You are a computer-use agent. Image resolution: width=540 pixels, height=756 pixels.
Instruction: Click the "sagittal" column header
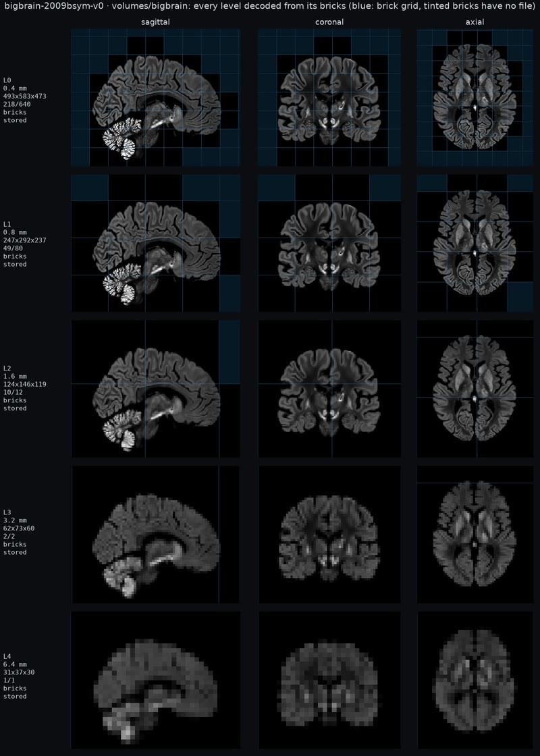(155, 22)
